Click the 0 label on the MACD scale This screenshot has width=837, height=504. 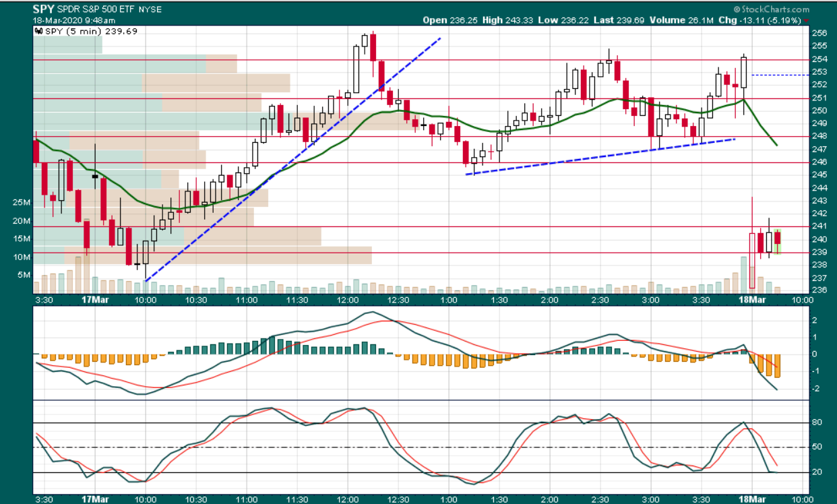coord(815,354)
